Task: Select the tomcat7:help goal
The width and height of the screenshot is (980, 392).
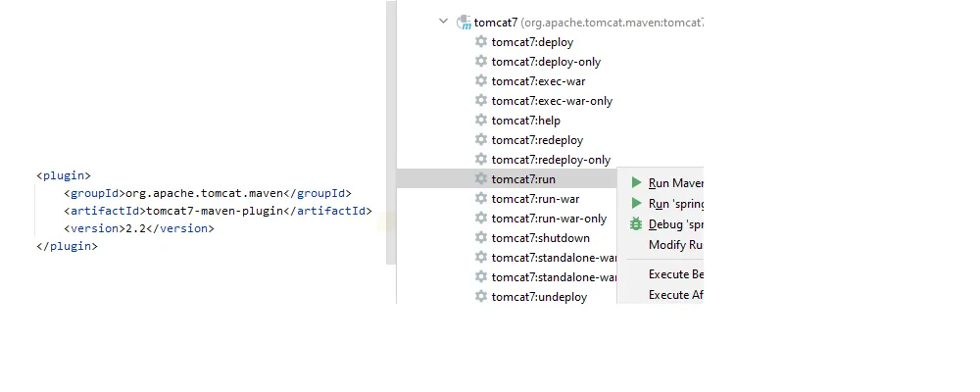Action: pos(526,121)
